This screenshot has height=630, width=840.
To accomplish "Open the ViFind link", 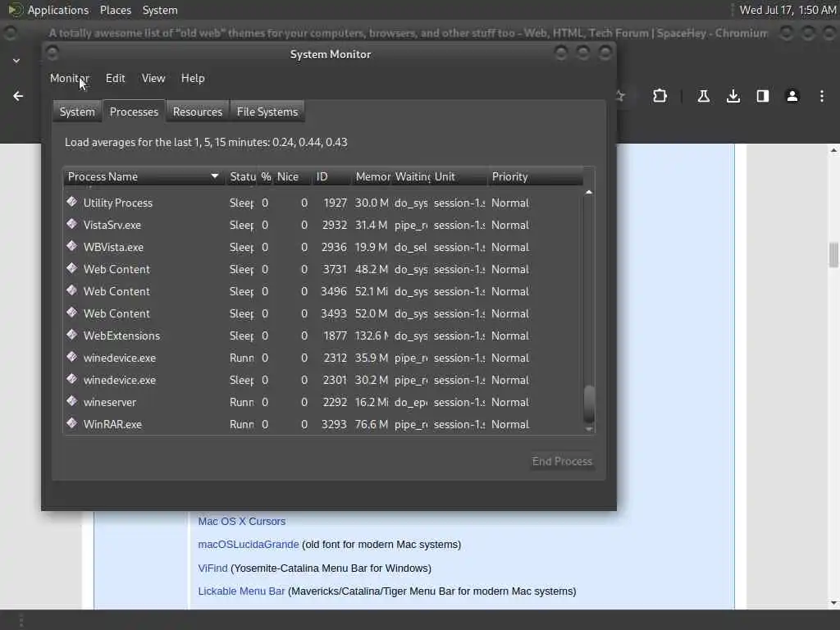I will click(212, 568).
